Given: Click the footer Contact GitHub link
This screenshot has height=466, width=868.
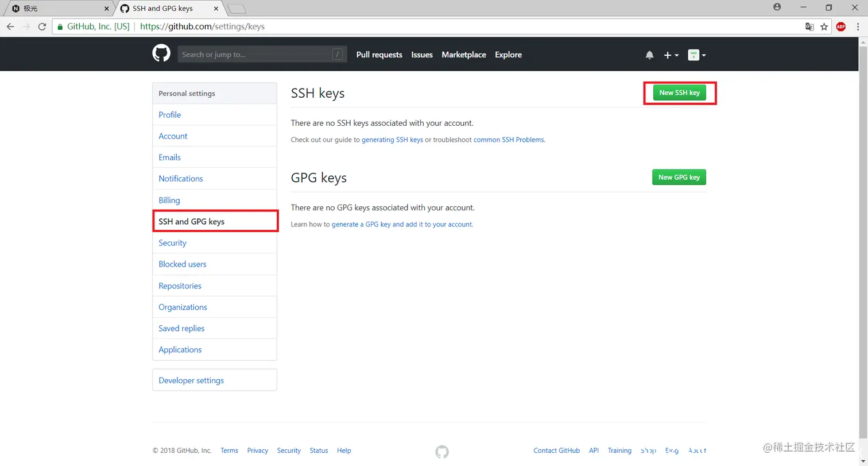Looking at the screenshot, I should point(556,450).
